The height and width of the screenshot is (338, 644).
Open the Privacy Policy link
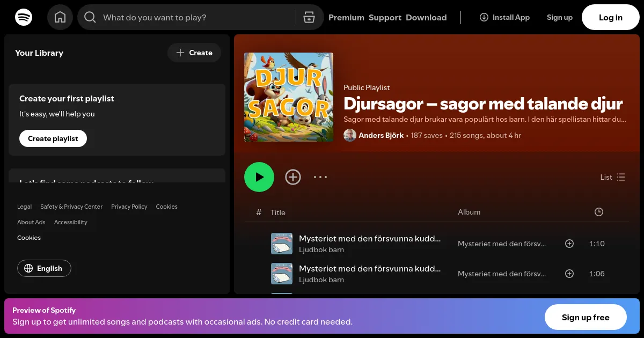pos(129,207)
